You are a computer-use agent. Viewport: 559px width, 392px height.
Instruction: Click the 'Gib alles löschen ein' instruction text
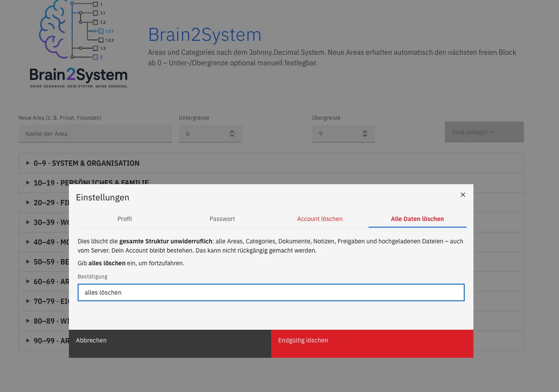tap(131, 264)
